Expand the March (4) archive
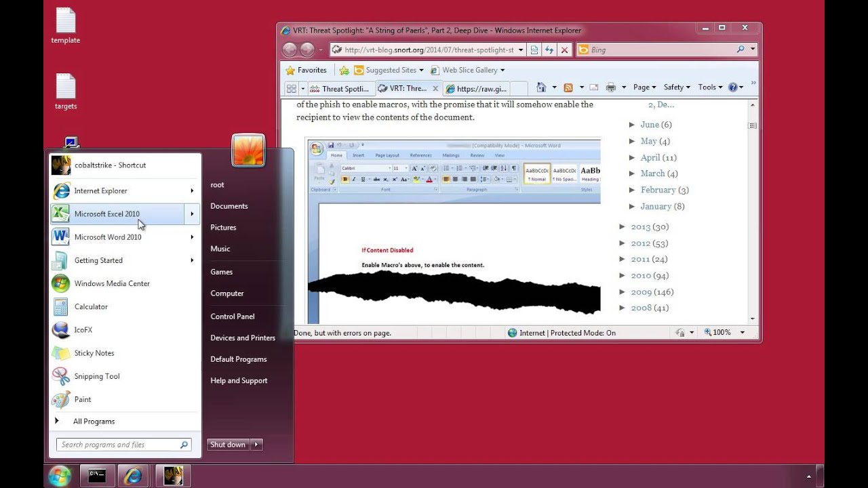The width and height of the screenshot is (868, 488). tap(632, 174)
